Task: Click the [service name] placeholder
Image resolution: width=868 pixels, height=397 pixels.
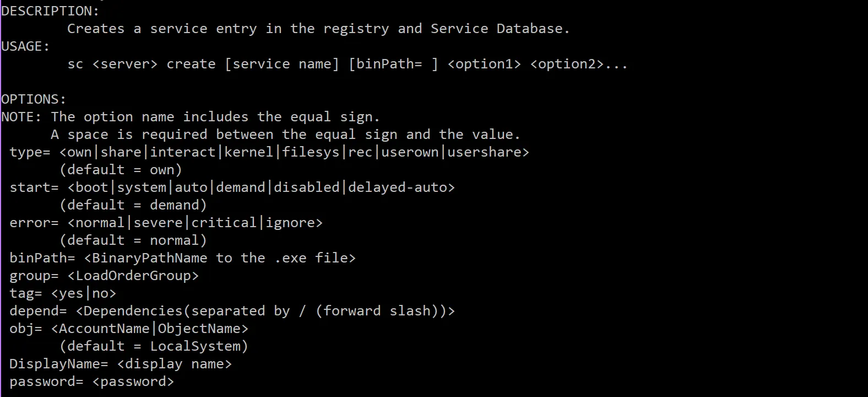Action: (x=281, y=64)
